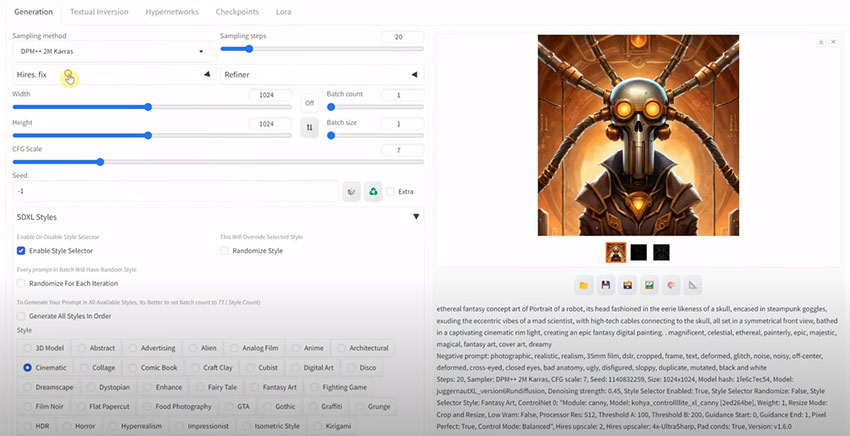
Task: Focus the Seed input field
Action: [x=176, y=191]
